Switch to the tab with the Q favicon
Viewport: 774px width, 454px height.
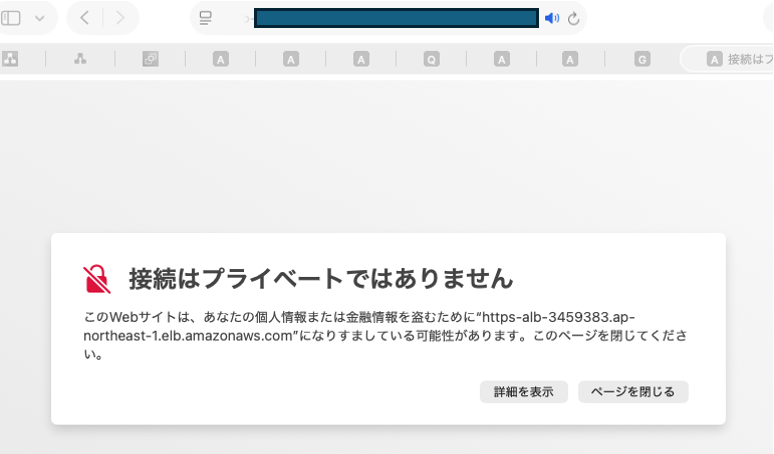pyautogui.click(x=431, y=60)
